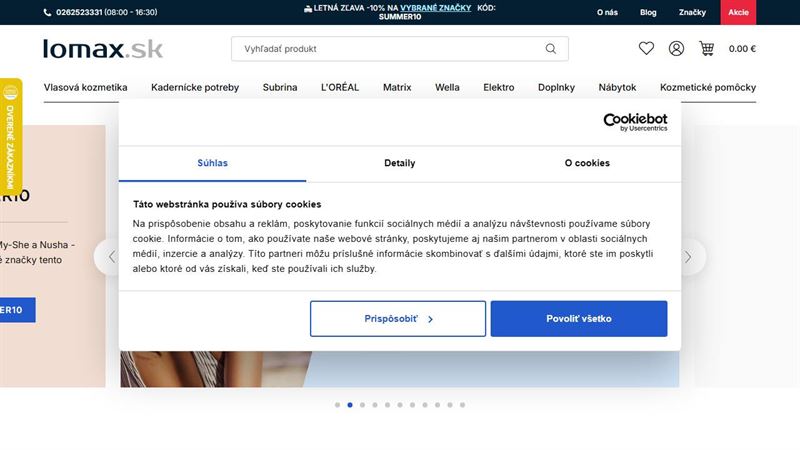Click the phone icon in top bar
800x450 pixels.
click(x=47, y=12)
